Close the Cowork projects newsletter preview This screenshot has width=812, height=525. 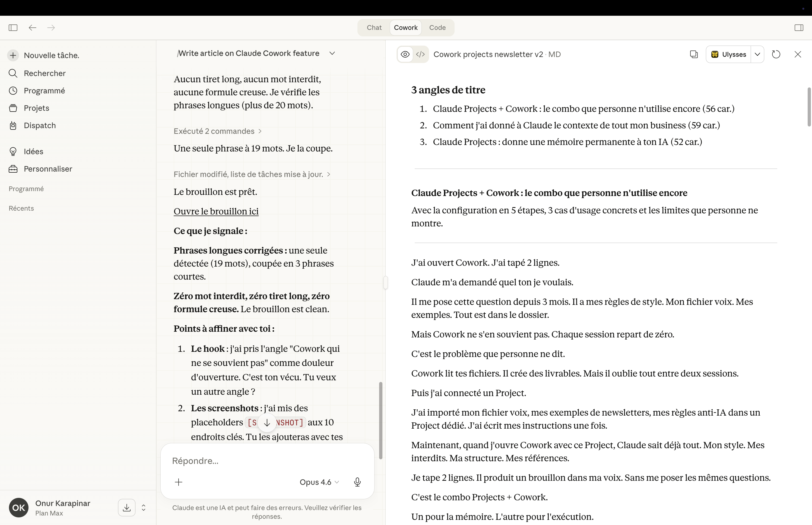[x=798, y=54]
